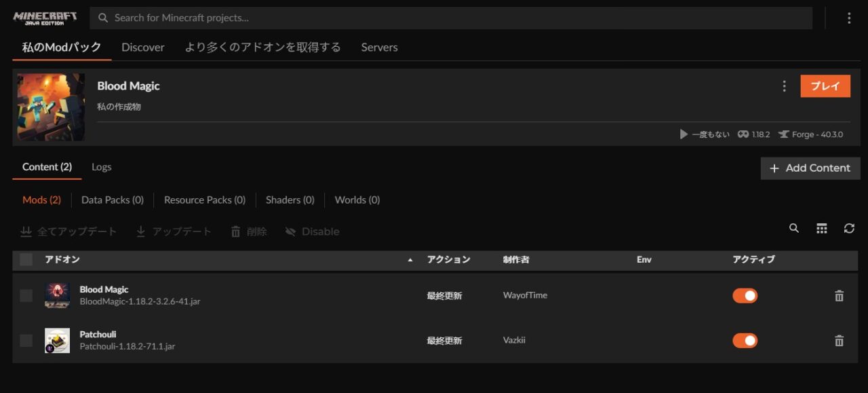Open the top-right three-dot app menu
868x393 pixels.
(849, 18)
